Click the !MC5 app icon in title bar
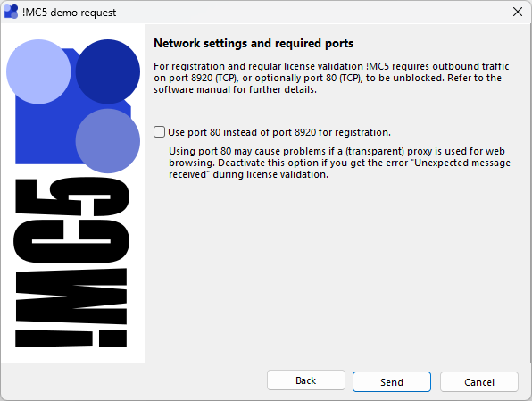 (11, 12)
